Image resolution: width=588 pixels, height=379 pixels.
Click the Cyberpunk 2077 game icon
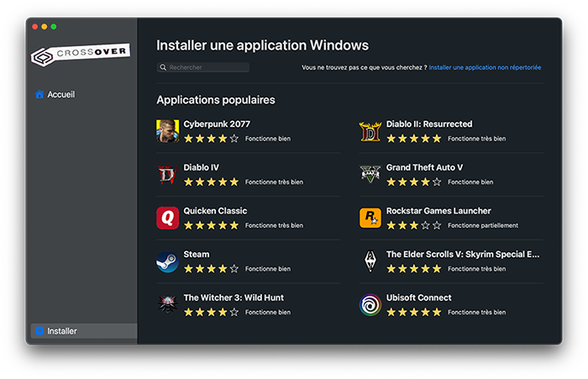(x=167, y=131)
